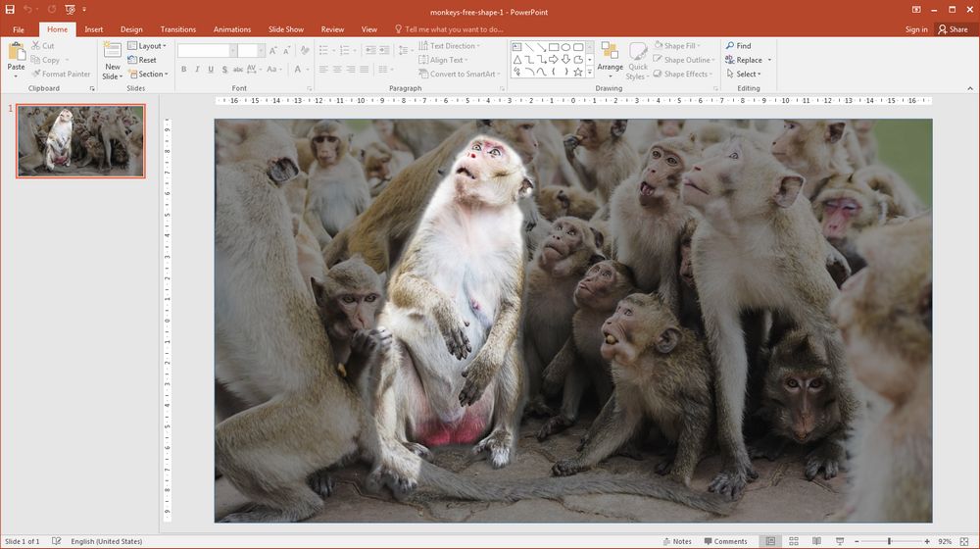Click the Reset slide button

click(x=142, y=60)
